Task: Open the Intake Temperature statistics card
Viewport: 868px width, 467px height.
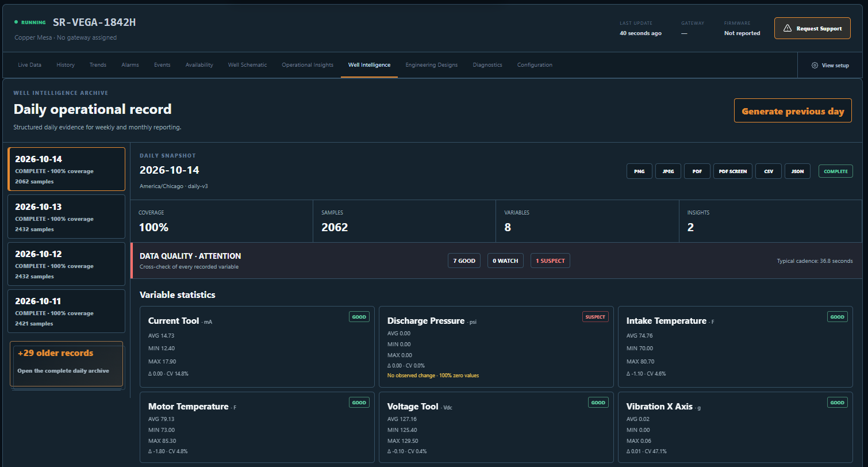Action: click(735, 347)
